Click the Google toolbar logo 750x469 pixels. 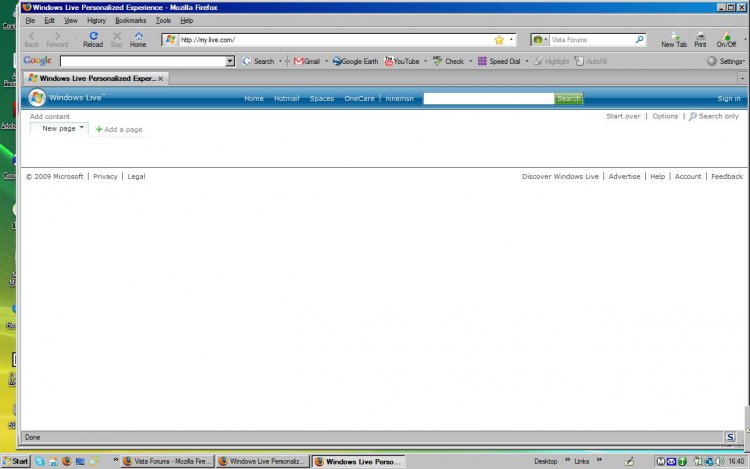pyautogui.click(x=37, y=61)
